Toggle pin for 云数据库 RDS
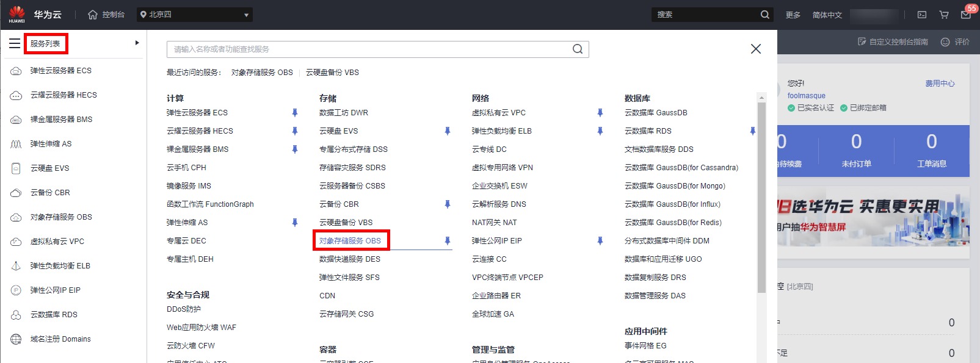Viewport: 980px width, 363px height. coord(752,131)
